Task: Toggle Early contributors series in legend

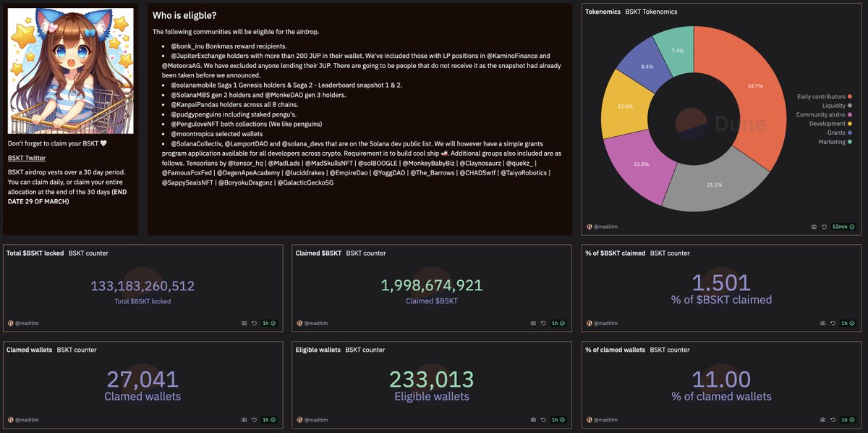Action: (x=824, y=96)
